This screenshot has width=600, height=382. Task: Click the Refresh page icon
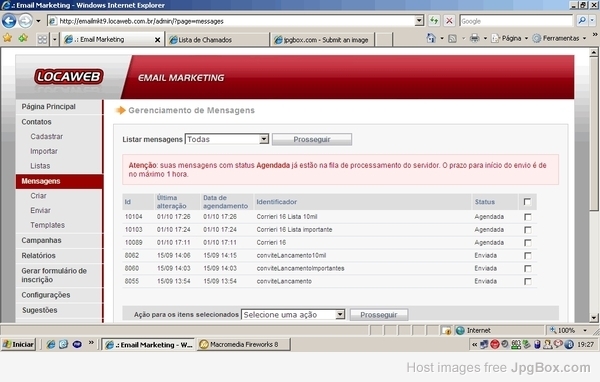click(434, 21)
